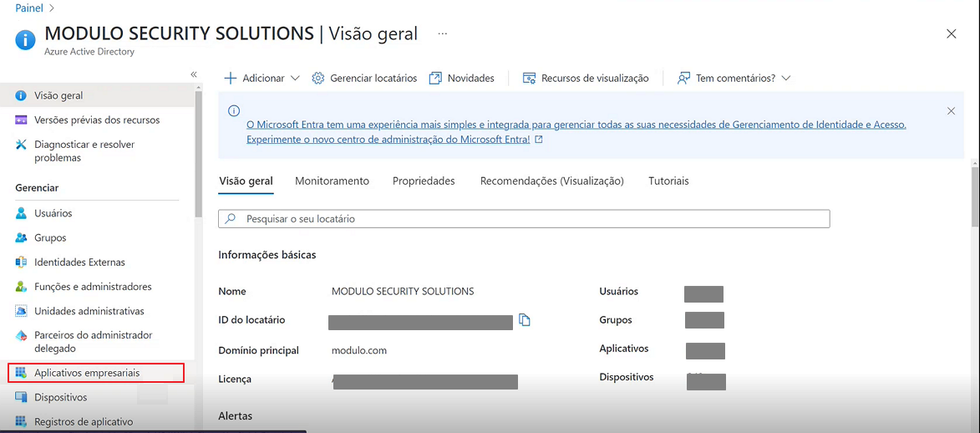The height and width of the screenshot is (433, 980).
Task: Click the Diagnosticar e resolver problemas wrench icon
Action: (21, 145)
